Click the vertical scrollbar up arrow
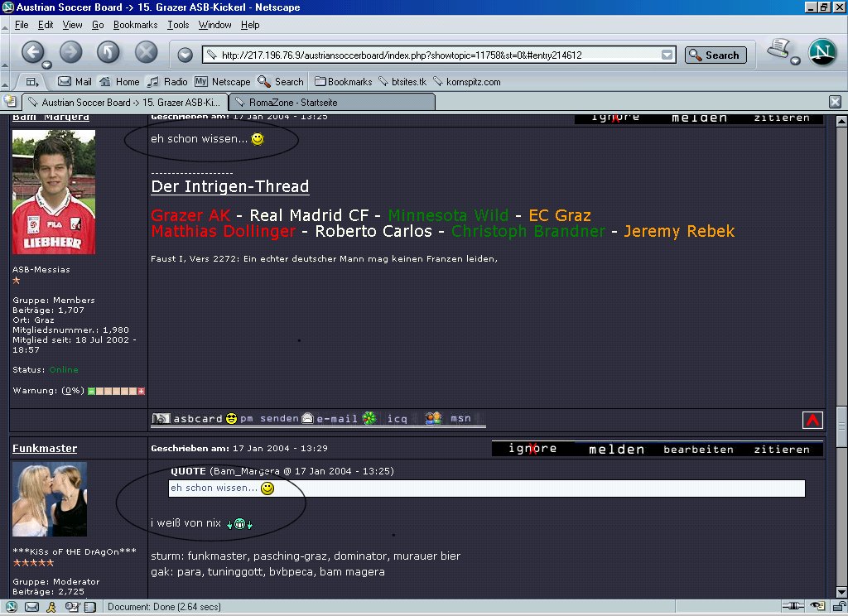This screenshot has width=848, height=616. point(841,121)
